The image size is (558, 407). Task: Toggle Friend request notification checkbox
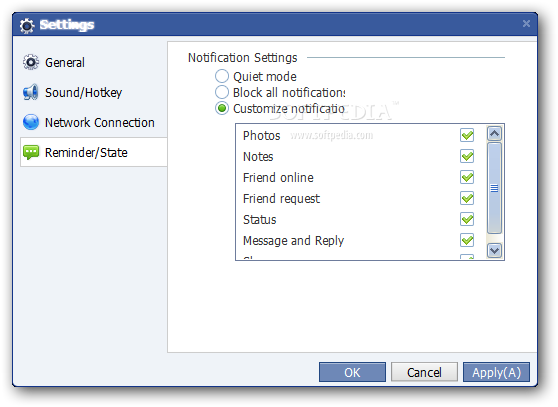tap(467, 198)
